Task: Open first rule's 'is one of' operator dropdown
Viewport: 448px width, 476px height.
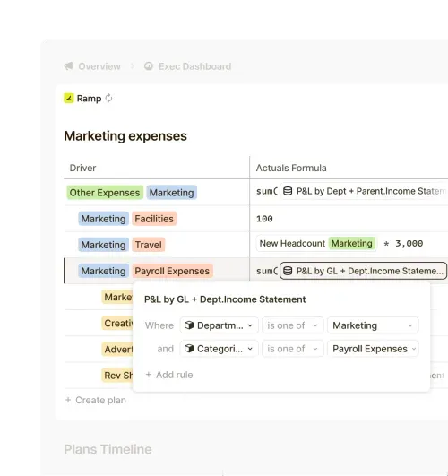Action: [x=293, y=325]
